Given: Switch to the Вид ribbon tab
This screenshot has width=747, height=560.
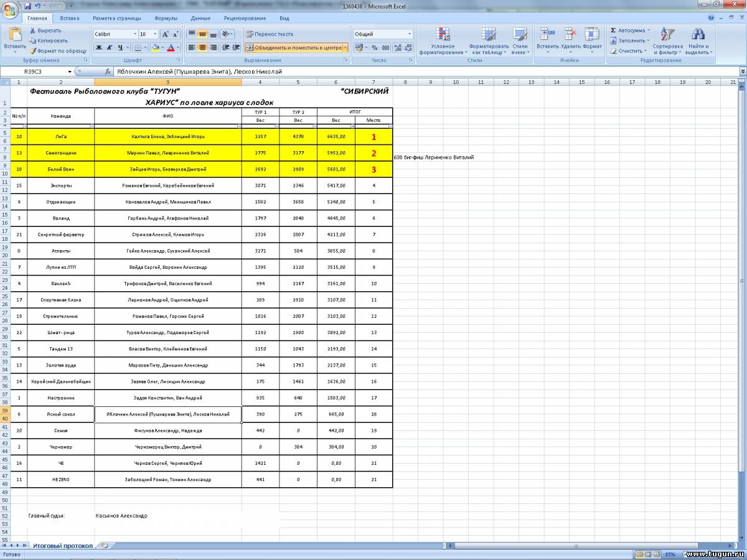Looking at the screenshot, I should [284, 18].
